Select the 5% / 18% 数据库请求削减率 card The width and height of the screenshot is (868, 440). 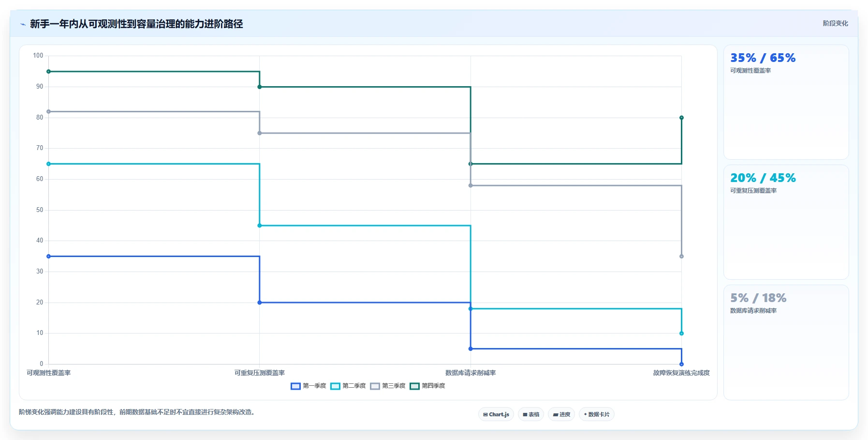786,342
